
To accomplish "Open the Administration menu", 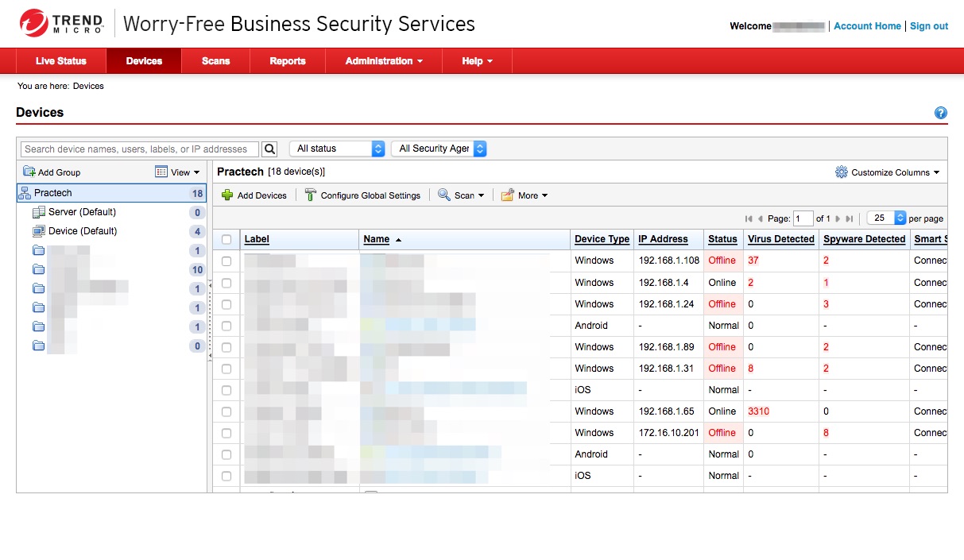I will tap(383, 61).
